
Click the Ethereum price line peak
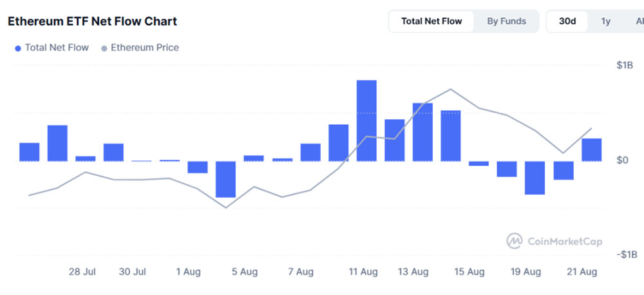pos(451,90)
